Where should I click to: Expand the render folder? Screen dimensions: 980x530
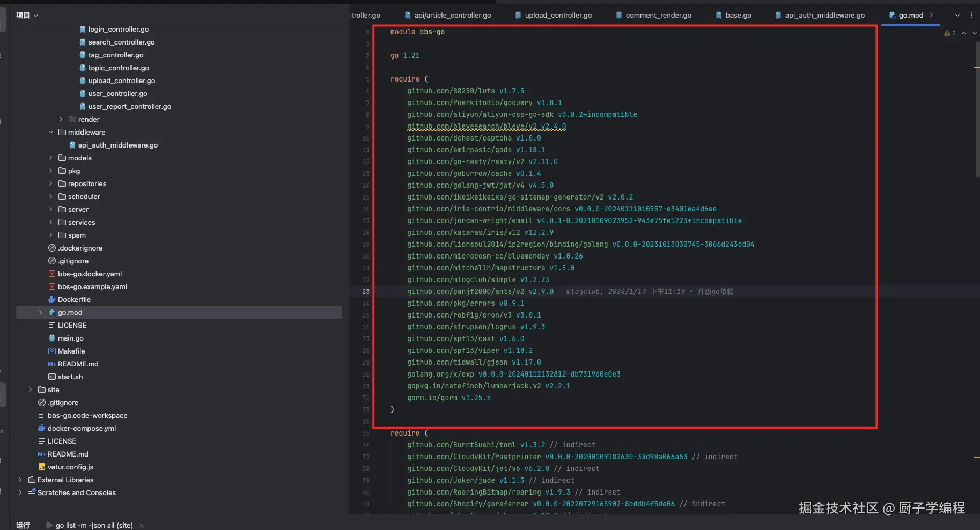[x=61, y=119]
